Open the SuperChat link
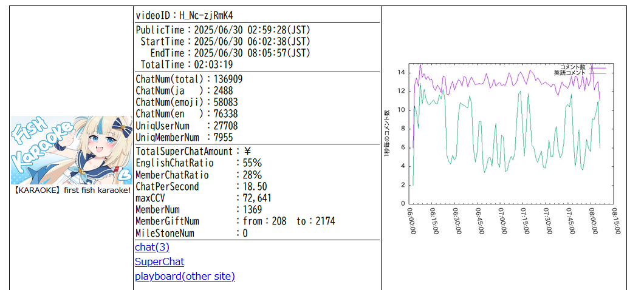Image resolution: width=644 pixels, height=290 pixels. point(159,261)
